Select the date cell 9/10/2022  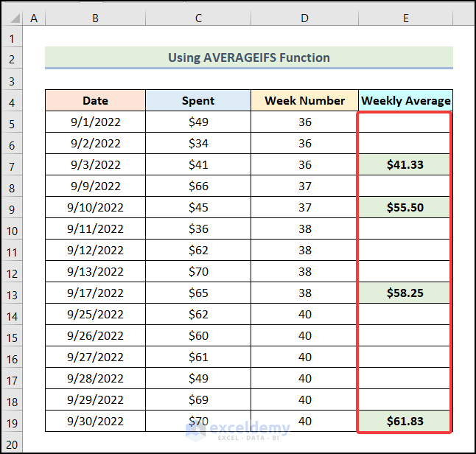(95, 207)
